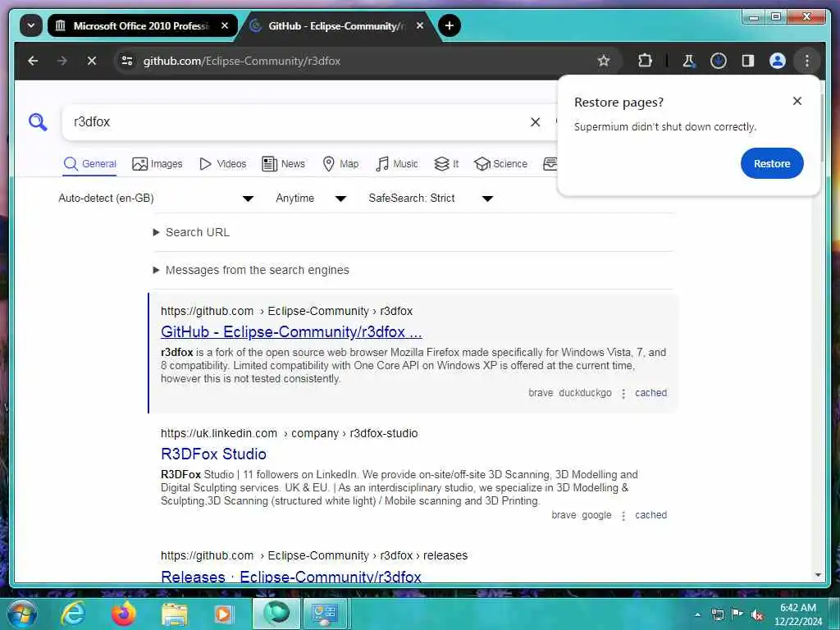Image resolution: width=840 pixels, height=630 pixels.
Task: Switch to Videos search category
Action: [223, 164]
